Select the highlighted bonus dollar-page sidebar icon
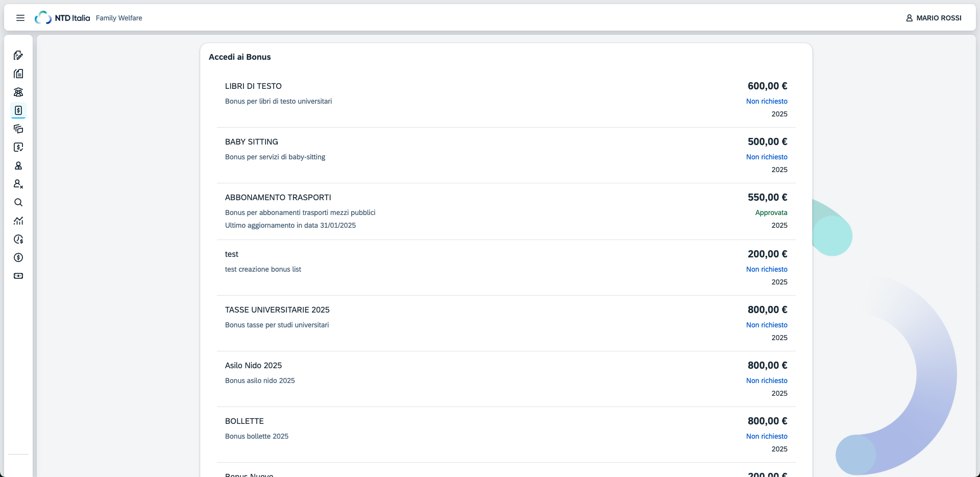 pos(18,110)
